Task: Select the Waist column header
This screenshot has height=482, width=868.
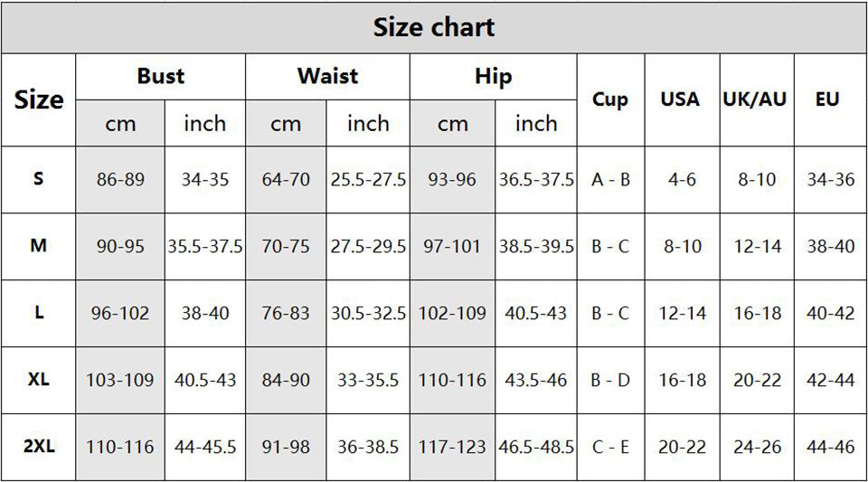Action: click(327, 77)
